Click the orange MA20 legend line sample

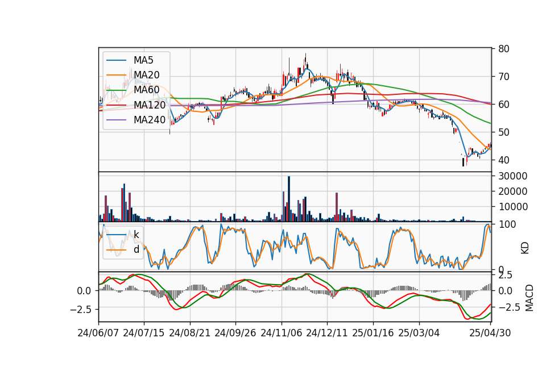[116, 75]
